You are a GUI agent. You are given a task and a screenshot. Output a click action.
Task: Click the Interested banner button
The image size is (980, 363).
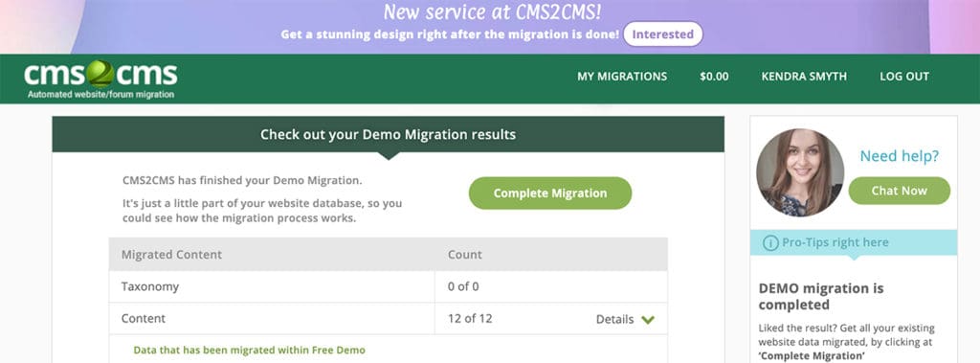(662, 34)
